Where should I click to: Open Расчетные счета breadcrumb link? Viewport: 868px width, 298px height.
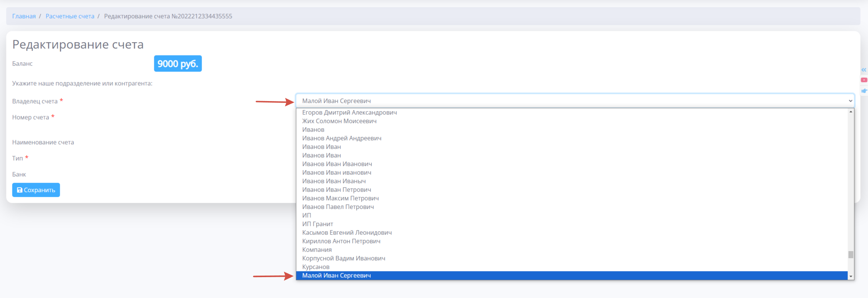coord(70,16)
